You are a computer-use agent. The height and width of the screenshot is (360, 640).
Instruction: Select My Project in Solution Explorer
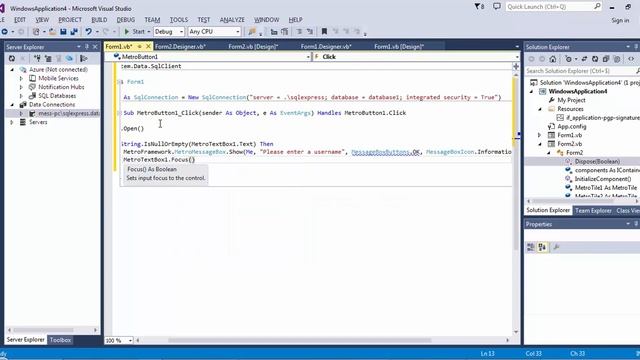click(x=571, y=100)
